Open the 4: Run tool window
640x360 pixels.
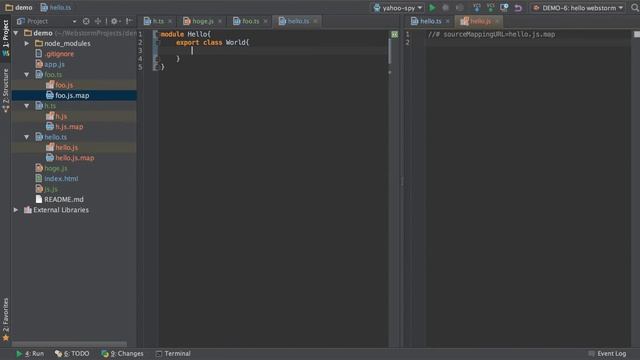click(x=30, y=353)
